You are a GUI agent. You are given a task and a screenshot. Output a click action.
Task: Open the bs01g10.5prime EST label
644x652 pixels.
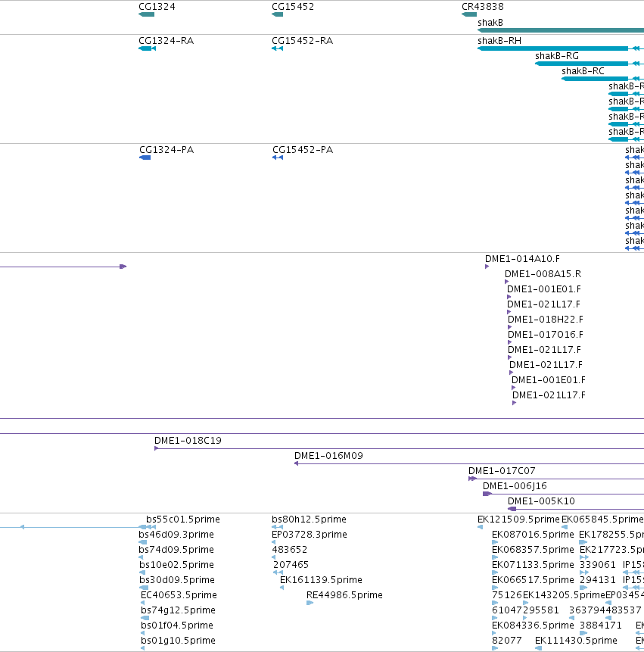[178, 641]
